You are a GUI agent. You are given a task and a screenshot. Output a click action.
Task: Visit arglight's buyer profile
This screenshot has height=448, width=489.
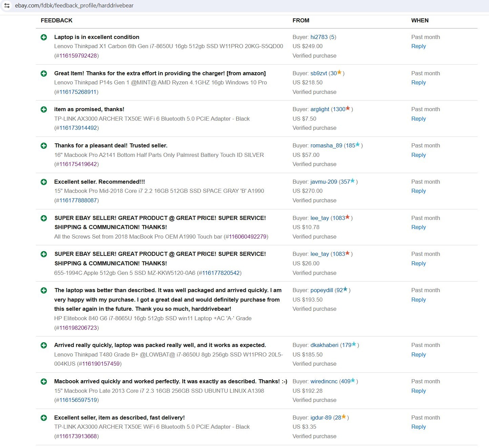coord(320,109)
